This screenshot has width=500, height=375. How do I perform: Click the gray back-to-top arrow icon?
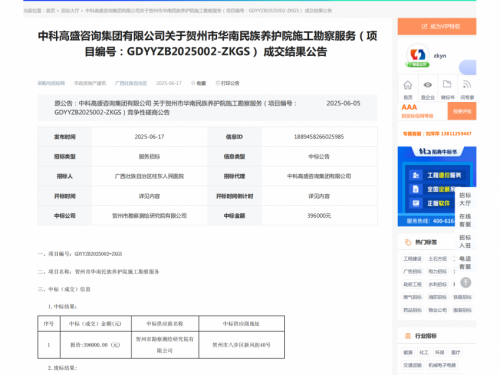(466, 283)
